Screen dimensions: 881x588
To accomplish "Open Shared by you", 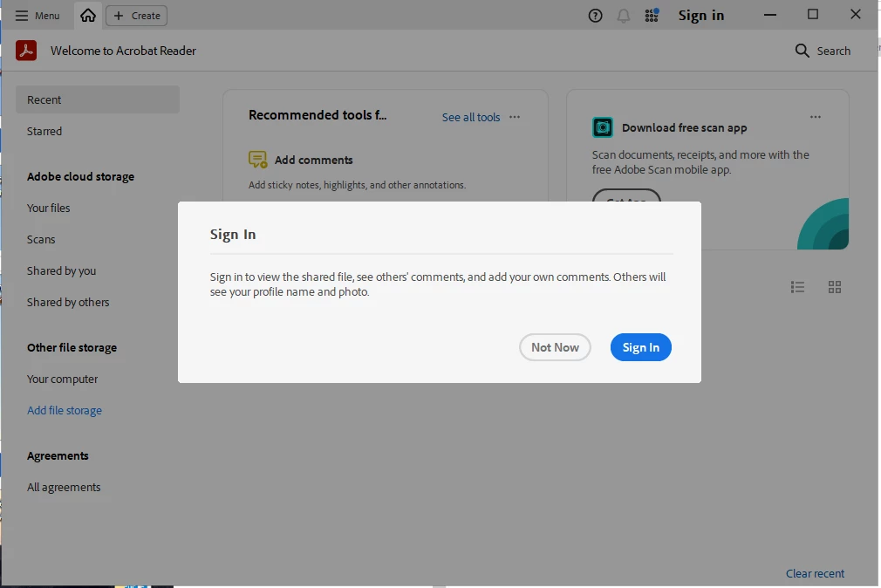I will point(61,271).
